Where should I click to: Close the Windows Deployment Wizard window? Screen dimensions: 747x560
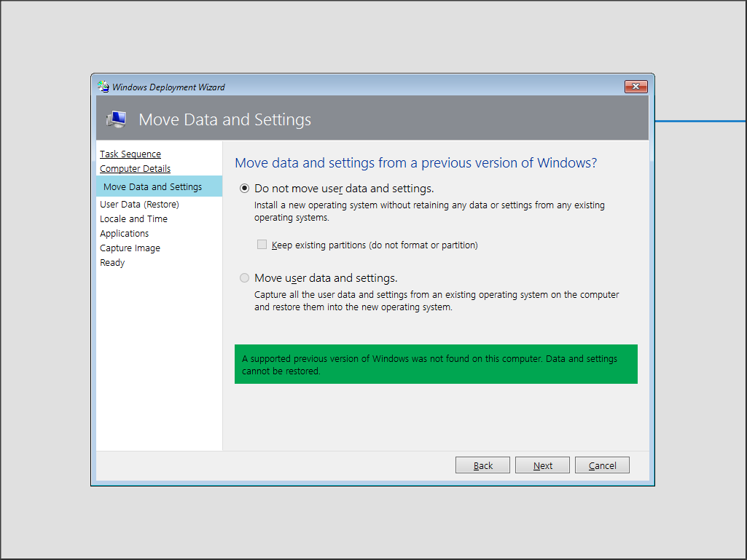(x=635, y=87)
